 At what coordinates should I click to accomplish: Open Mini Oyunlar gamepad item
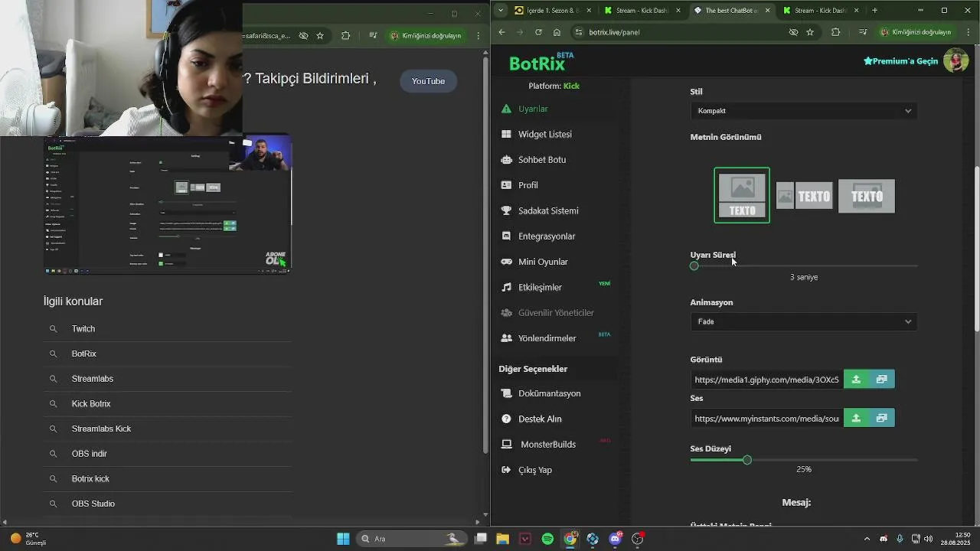[542, 262]
